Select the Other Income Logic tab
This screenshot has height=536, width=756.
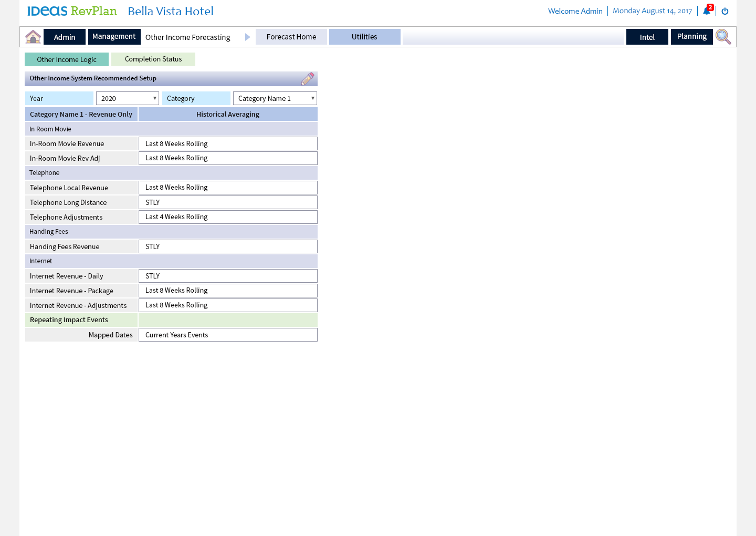pos(67,59)
